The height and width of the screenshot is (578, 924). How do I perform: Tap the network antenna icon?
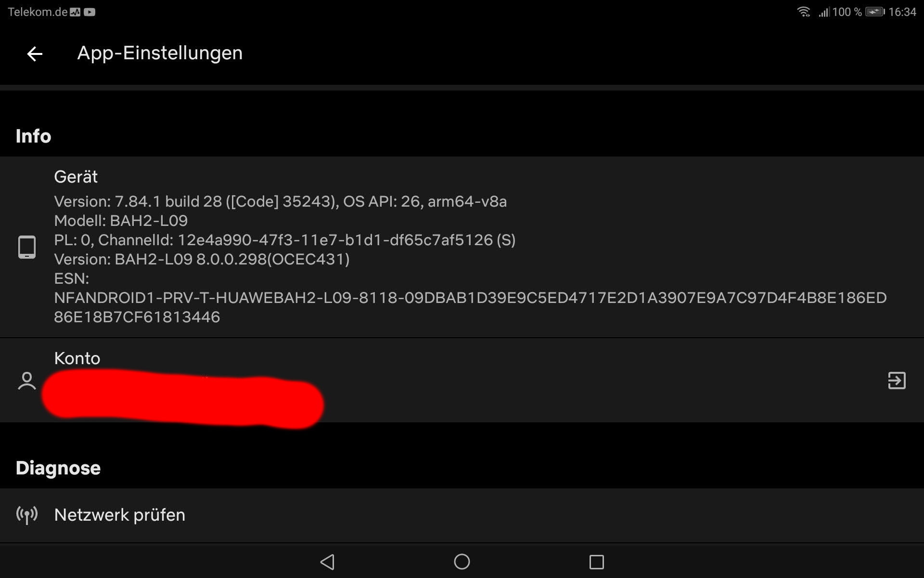[x=27, y=515]
